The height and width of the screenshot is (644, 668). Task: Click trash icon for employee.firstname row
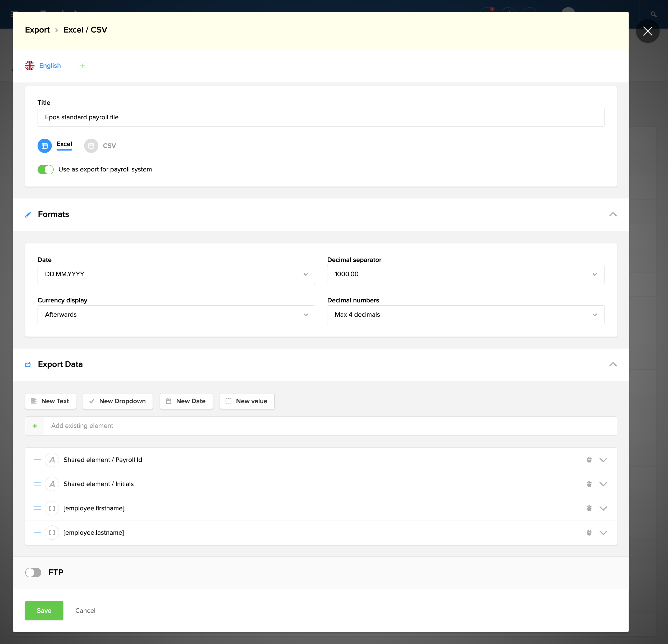pos(589,508)
